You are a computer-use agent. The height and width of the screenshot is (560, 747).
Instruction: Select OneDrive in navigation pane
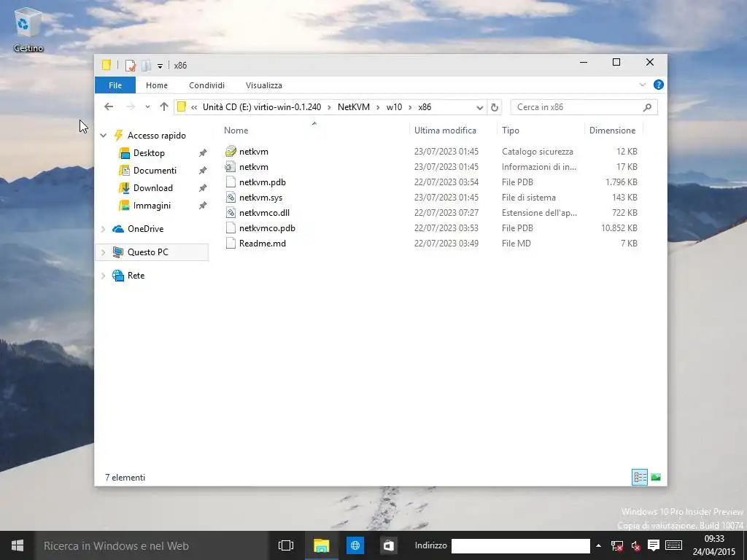[145, 229]
